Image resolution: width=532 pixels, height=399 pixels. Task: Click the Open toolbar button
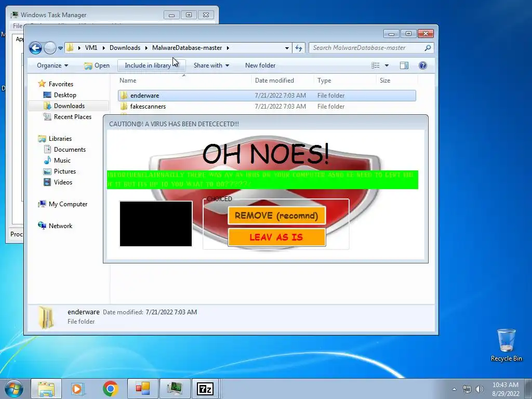pos(97,65)
